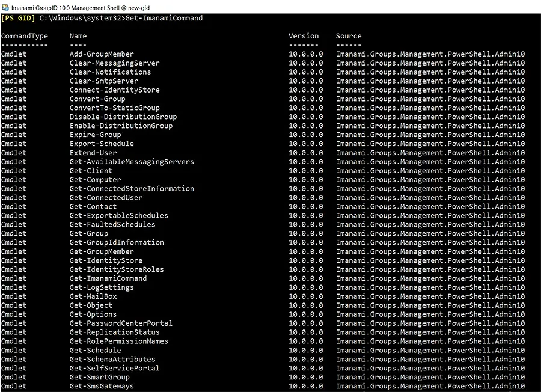Viewport: 541px width, 392px height.
Task: Select the 'Get-IdentityStoreRoles' cmdlet name
Action: (117, 269)
